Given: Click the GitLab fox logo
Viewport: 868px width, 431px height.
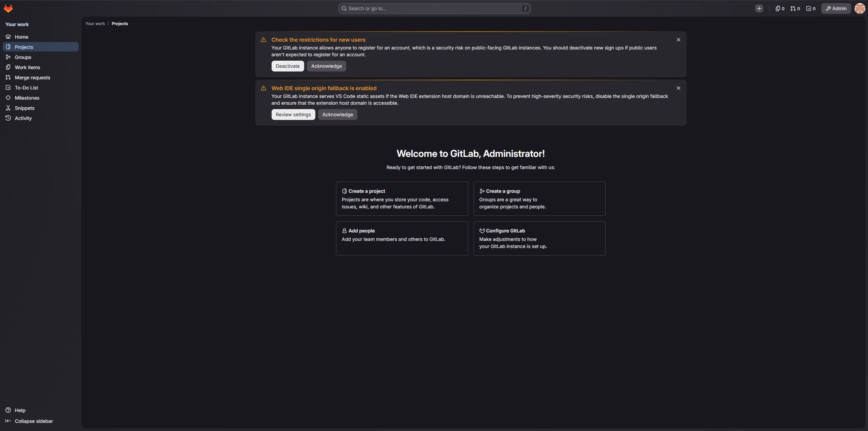Looking at the screenshot, I should pos(8,8).
